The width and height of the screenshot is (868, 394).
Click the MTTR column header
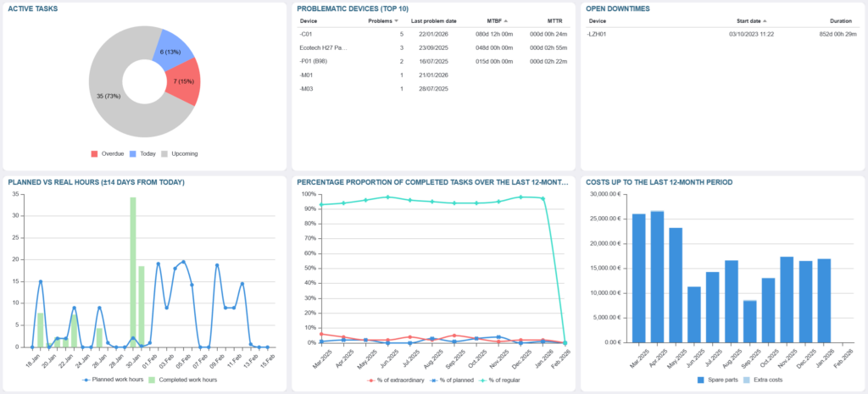tap(555, 20)
